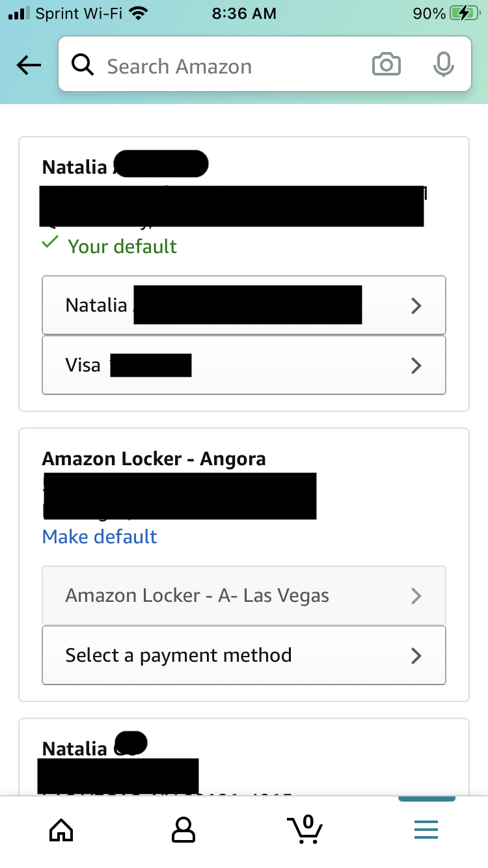Expand the Natalia address row chevron
This screenshot has height=868, width=488.
point(416,305)
